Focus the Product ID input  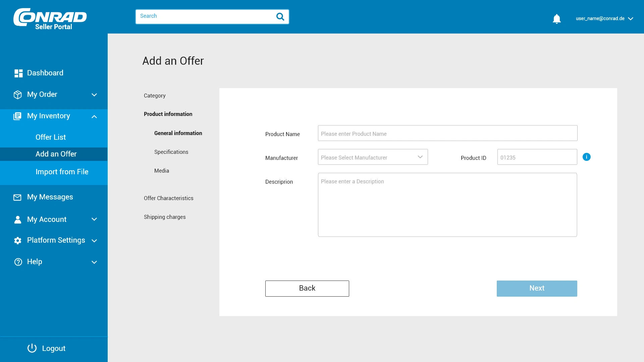click(537, 157)
